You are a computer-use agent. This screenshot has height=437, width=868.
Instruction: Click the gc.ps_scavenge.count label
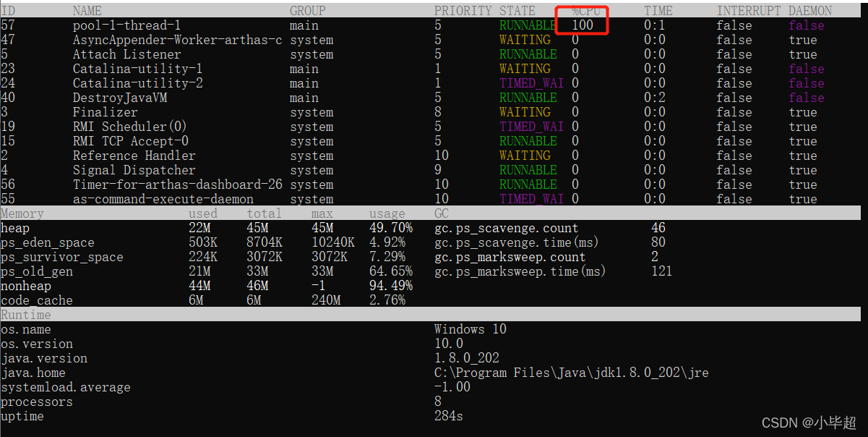[x=507, y=228]
